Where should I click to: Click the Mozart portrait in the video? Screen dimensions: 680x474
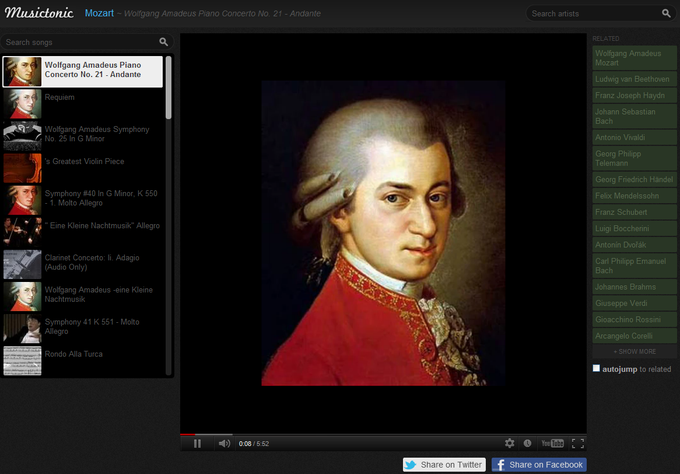tap(383, 233)
